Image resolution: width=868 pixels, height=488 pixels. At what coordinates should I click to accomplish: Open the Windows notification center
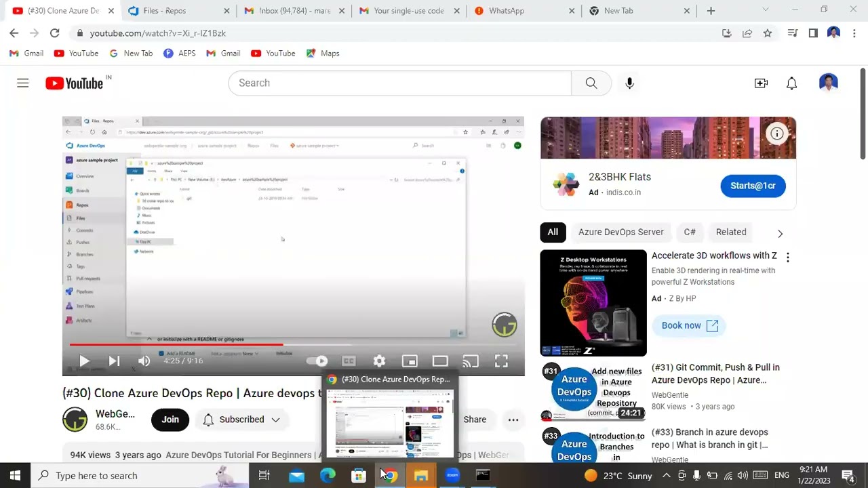pos(848,476)
